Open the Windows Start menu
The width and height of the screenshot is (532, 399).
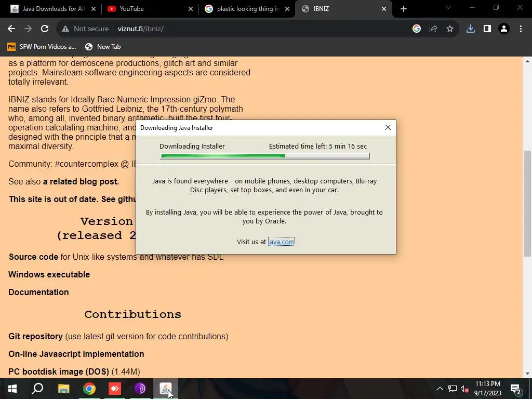(x=12, y=389)
